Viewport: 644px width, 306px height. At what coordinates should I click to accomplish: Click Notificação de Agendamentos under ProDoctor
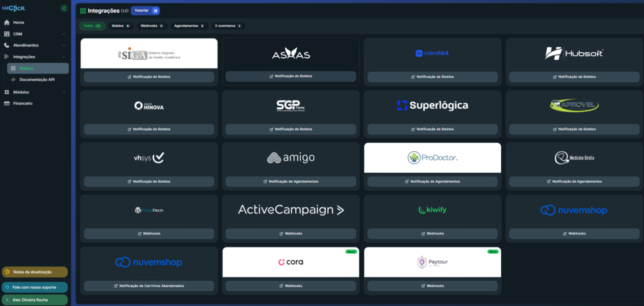(433, 182)
